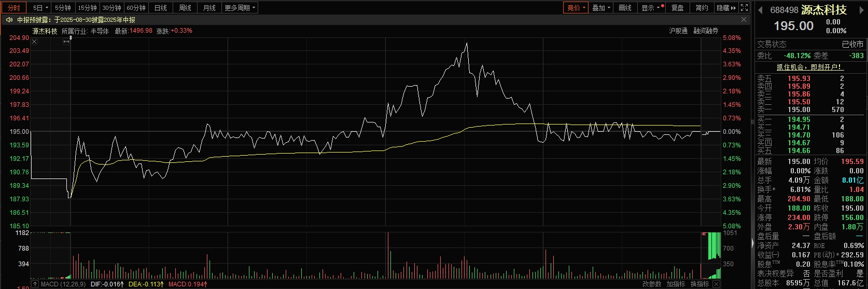
Task: Collapse right panel via divider arrow
Action: click(753, 242)
